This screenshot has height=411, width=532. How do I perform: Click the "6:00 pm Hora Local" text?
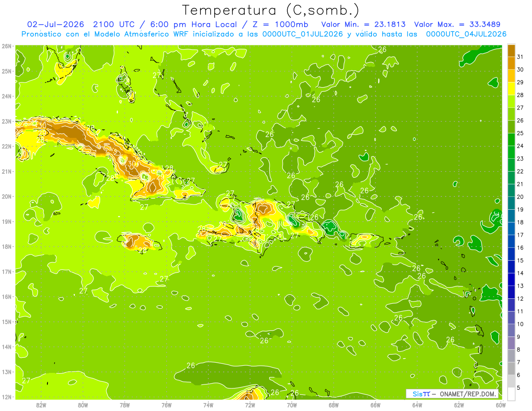tap(195, 24)
